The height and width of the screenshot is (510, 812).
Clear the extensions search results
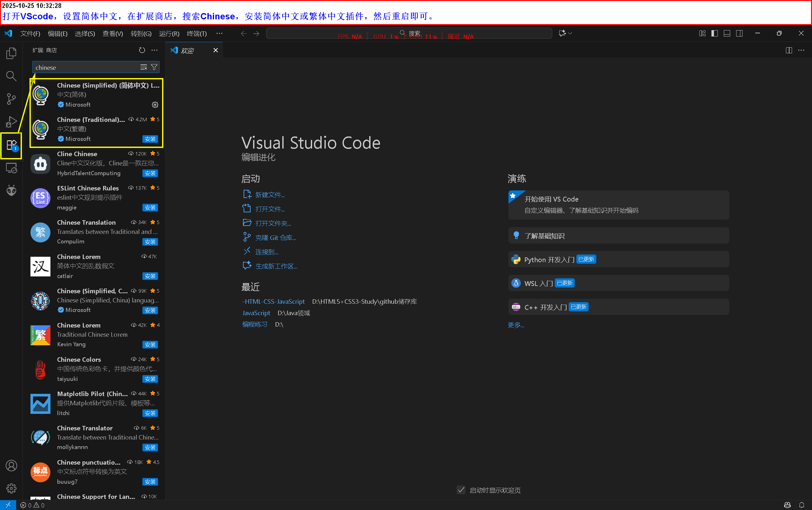point(144,67)
